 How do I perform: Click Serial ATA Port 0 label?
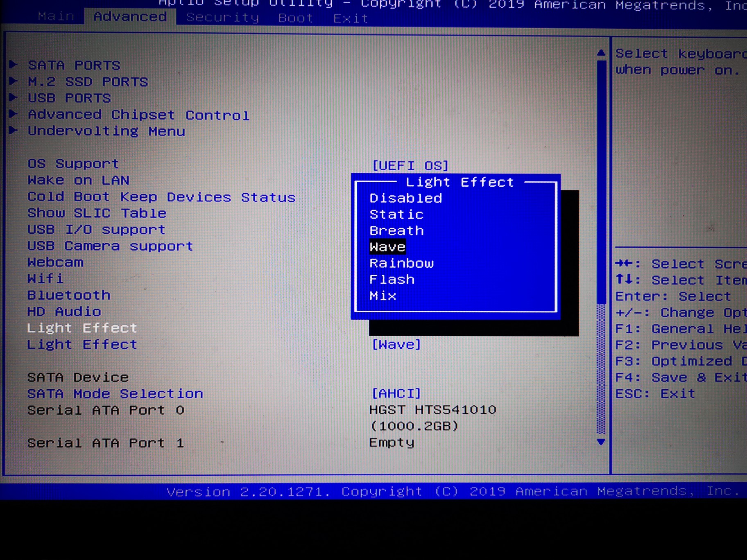coord(106,410)
